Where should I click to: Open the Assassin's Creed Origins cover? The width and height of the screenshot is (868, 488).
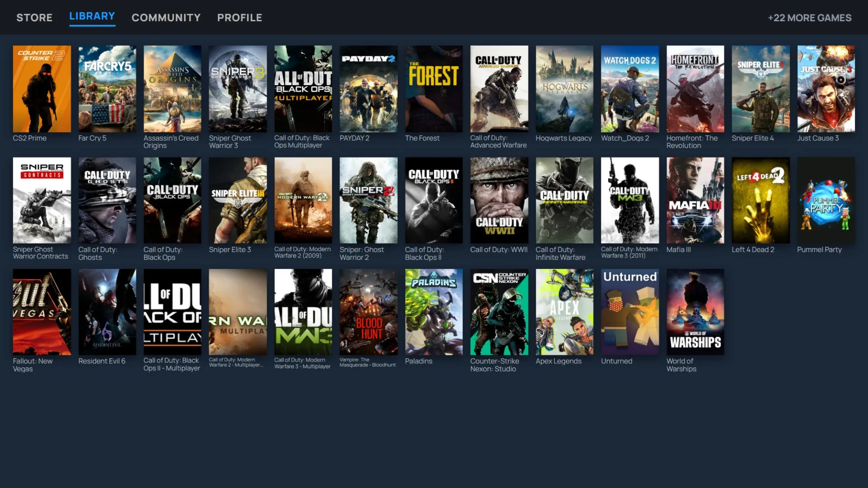173,89
